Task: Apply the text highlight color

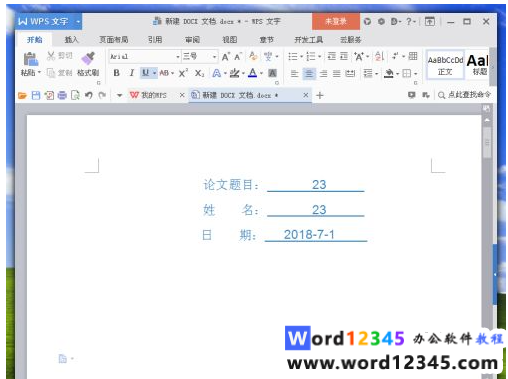Action: point(235,73)
